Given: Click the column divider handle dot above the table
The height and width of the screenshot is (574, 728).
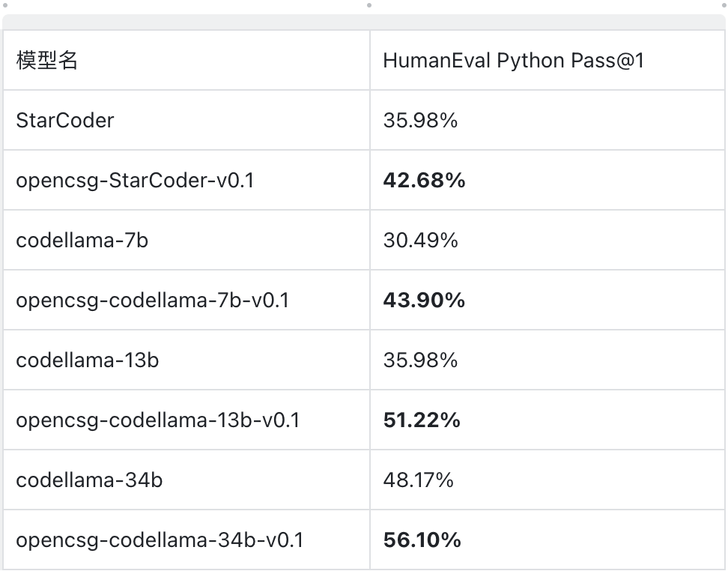Looking at the screenshot, I should pos(369,5).
